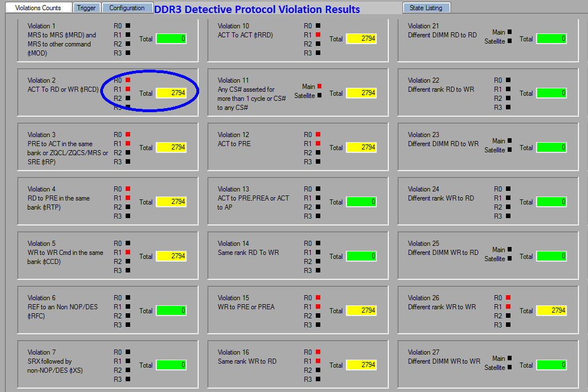
Task: Click Violation 13 R2 indicator
Action: 318,207
